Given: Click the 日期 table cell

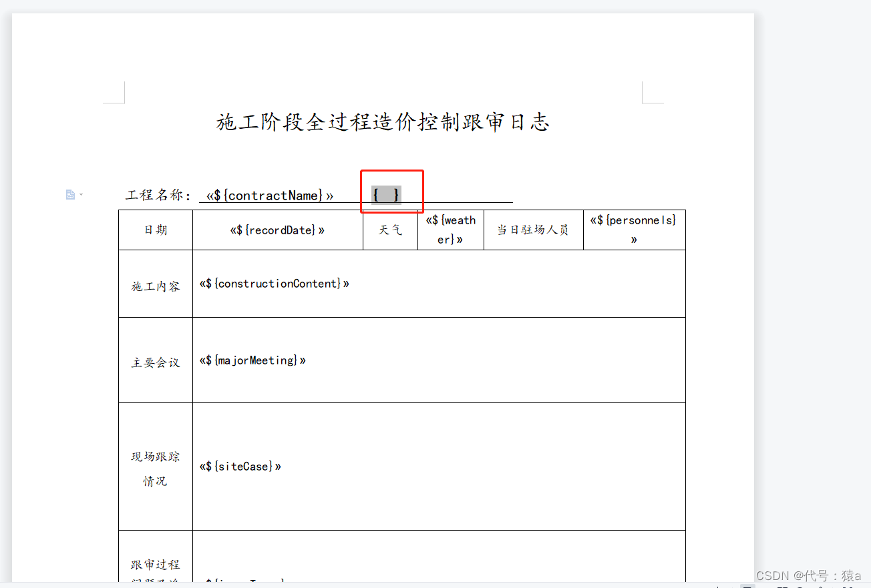Looking at the screenshot, I should click(156, 230).
